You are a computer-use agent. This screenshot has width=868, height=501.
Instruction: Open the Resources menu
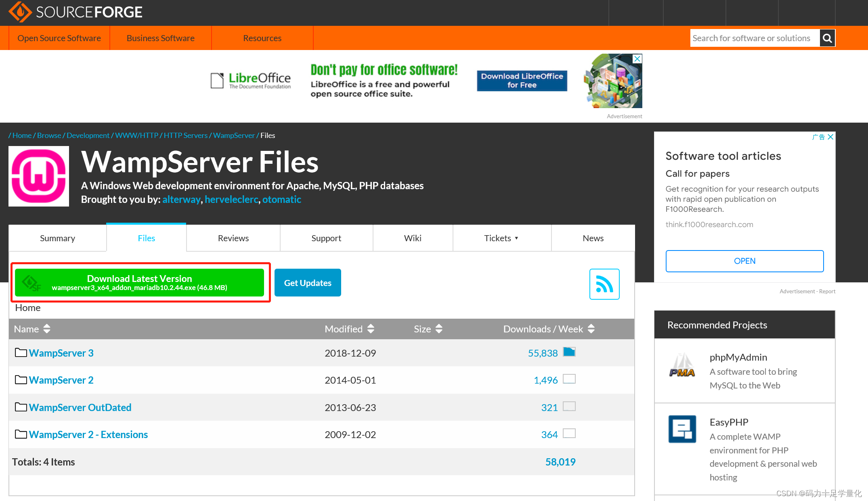coord(262,38)
